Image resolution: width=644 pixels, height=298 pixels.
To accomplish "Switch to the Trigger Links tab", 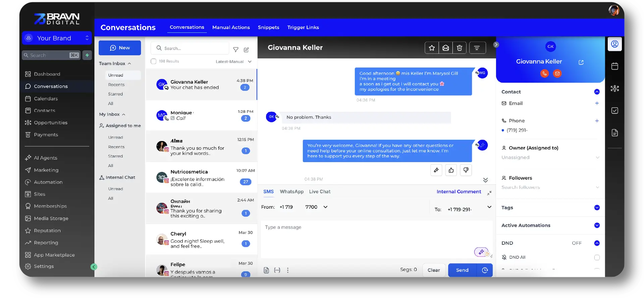I will (303, 28).
